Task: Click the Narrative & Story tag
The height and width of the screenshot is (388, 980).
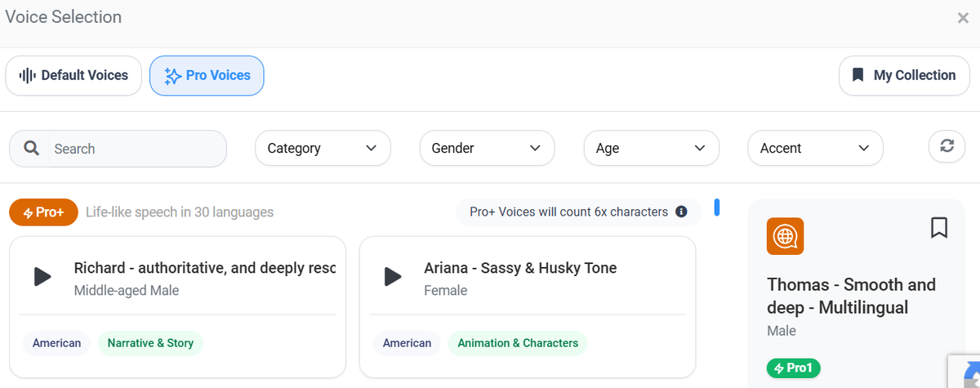Action: coord(150,343)
